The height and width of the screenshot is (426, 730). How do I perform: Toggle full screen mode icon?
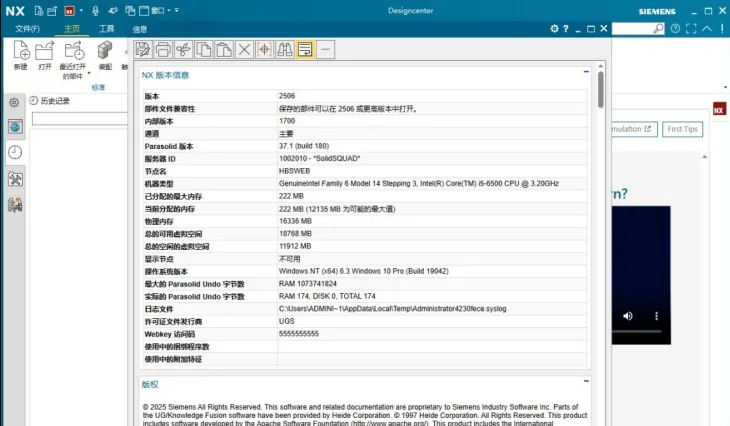691,29
